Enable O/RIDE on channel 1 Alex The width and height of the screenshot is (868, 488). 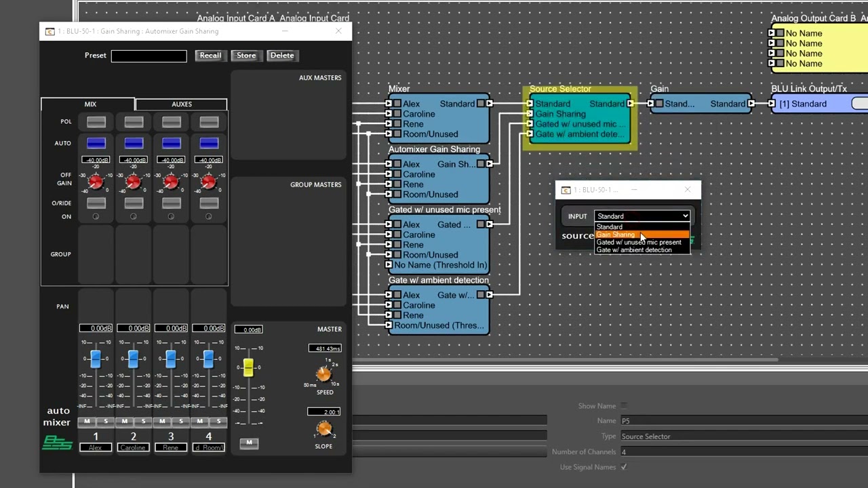click(96, 203)
